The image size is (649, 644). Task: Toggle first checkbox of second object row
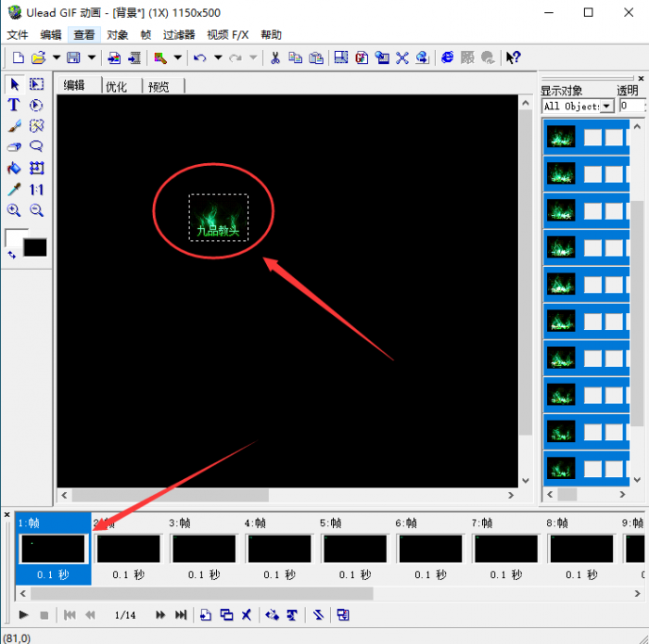point(592,174)
